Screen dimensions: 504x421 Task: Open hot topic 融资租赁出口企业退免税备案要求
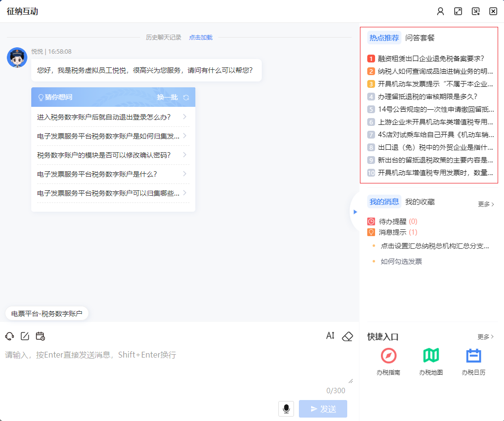tap(431, 59)
